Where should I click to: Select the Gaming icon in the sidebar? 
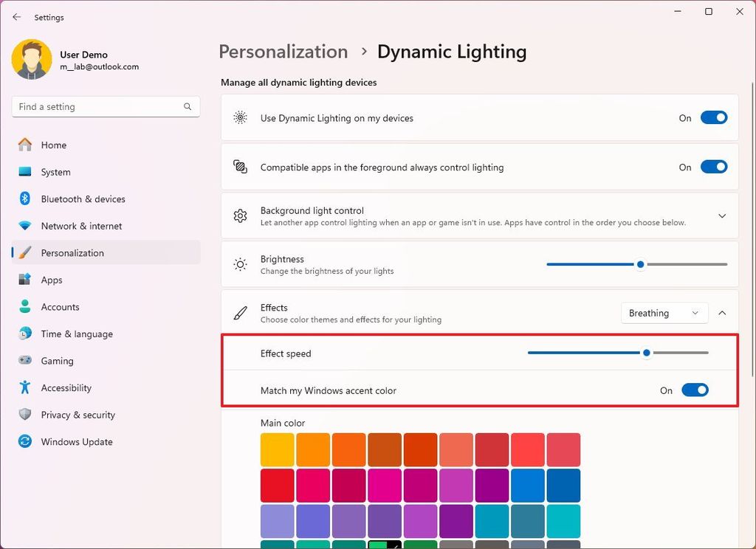[25, 361]
